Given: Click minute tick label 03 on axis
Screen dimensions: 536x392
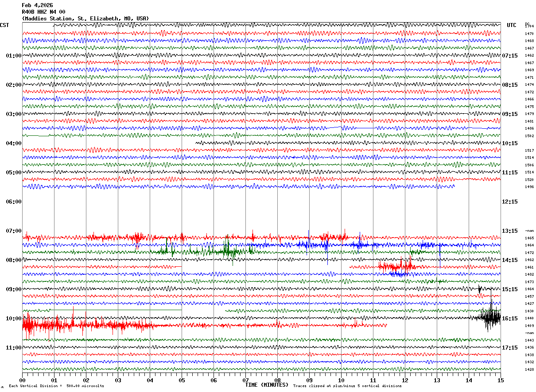Looking at the screenshot, I should (x=118, y=380).
